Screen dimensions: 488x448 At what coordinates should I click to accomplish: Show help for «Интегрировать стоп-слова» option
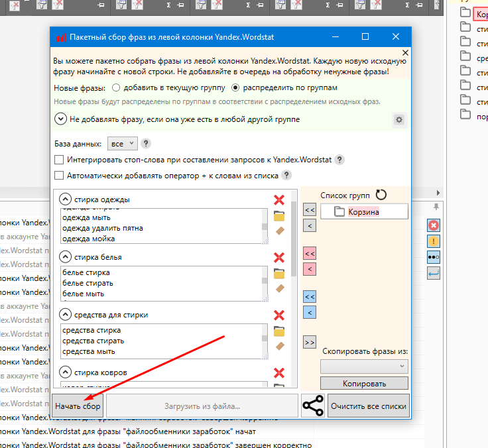click(339, 160)
